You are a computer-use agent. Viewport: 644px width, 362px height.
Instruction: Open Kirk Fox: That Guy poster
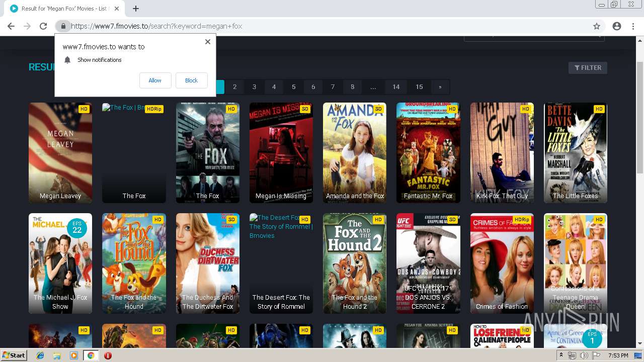502,153
